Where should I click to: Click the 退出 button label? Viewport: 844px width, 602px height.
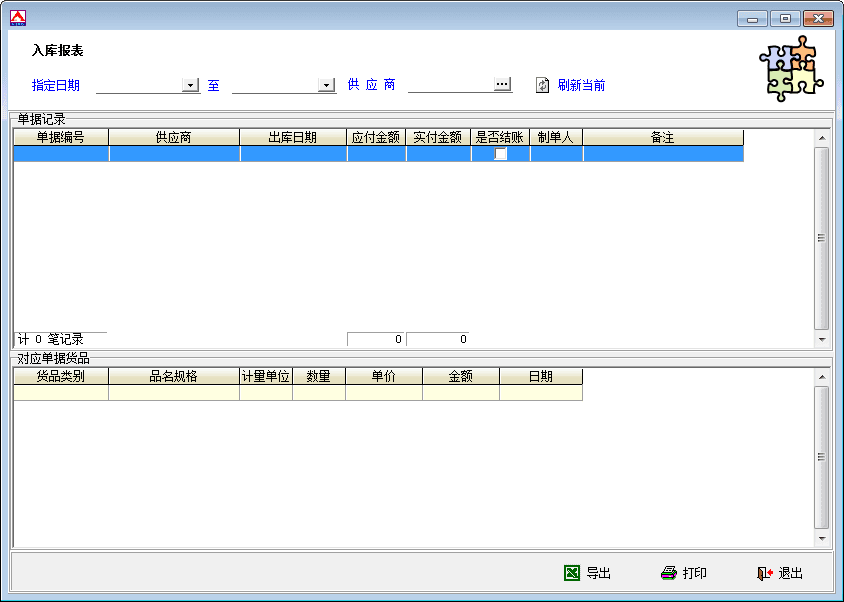(791, 573)
